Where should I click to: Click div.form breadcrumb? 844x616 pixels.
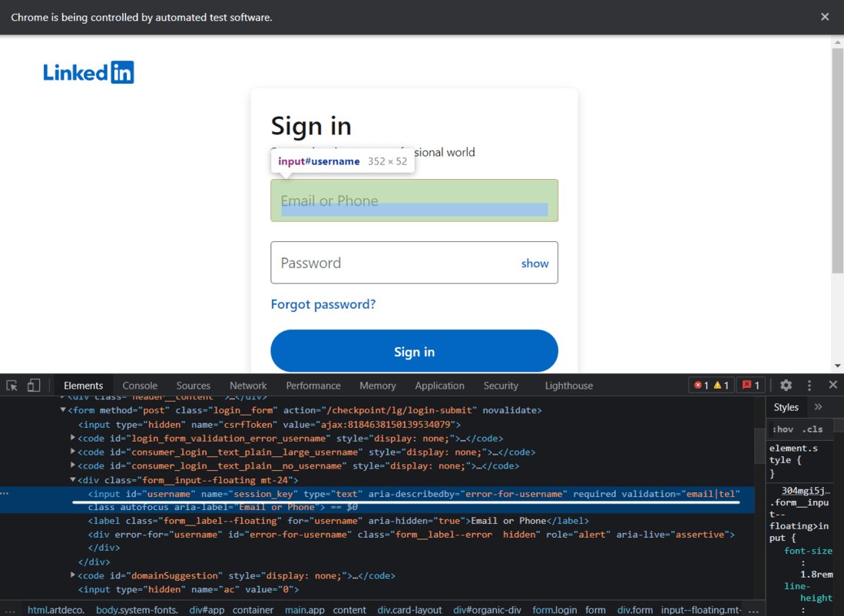[634, 610]
